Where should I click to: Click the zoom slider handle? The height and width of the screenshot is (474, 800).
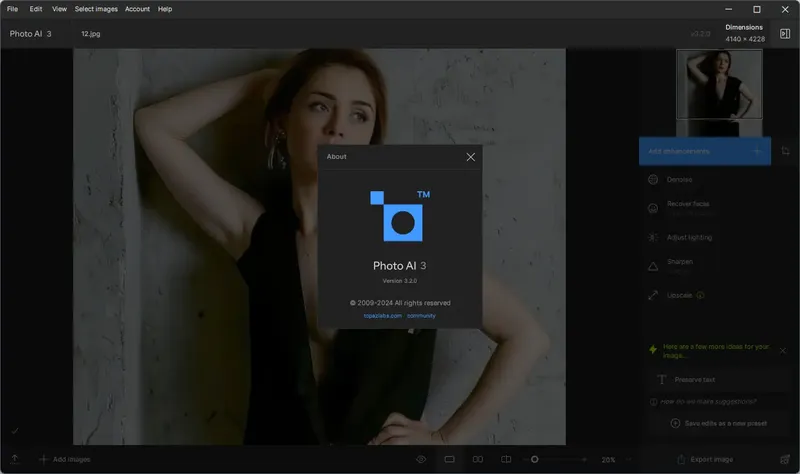(535, 459)
